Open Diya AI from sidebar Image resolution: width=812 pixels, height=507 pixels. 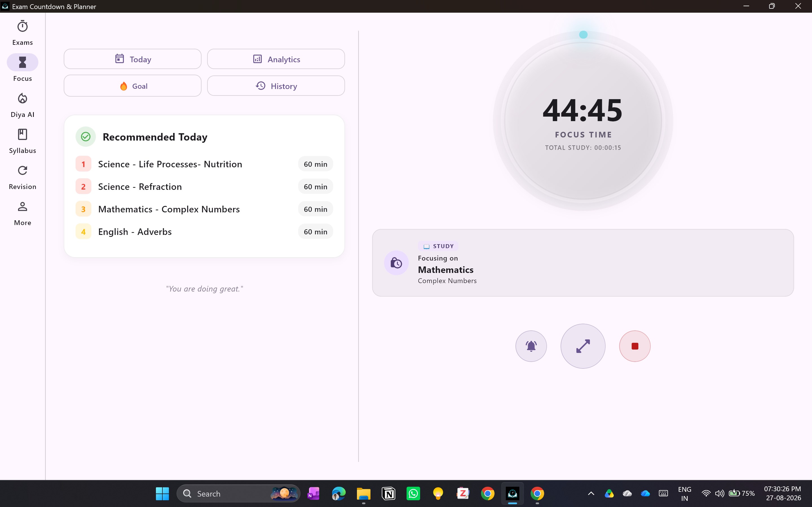pos(23,105)
